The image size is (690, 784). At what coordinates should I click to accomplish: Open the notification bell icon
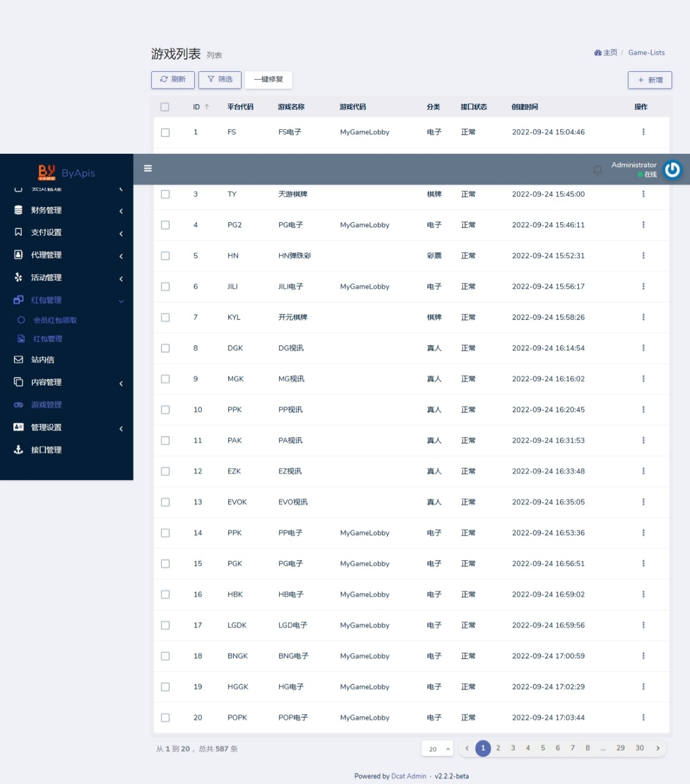point(597,170)
